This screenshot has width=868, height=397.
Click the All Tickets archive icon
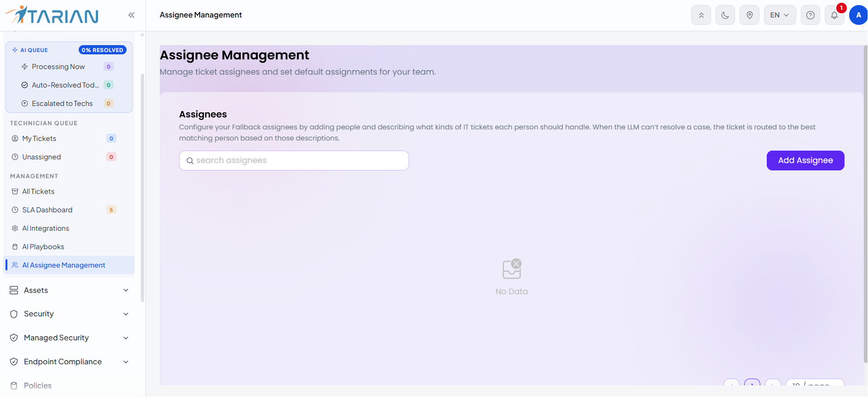(15, 192)
